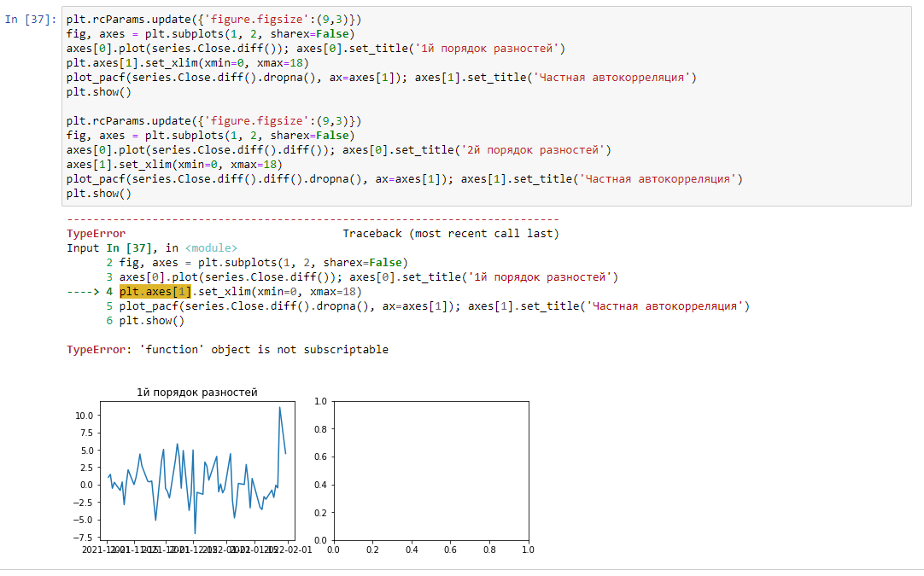Click the In [37] cell prompt

[31, 19]
